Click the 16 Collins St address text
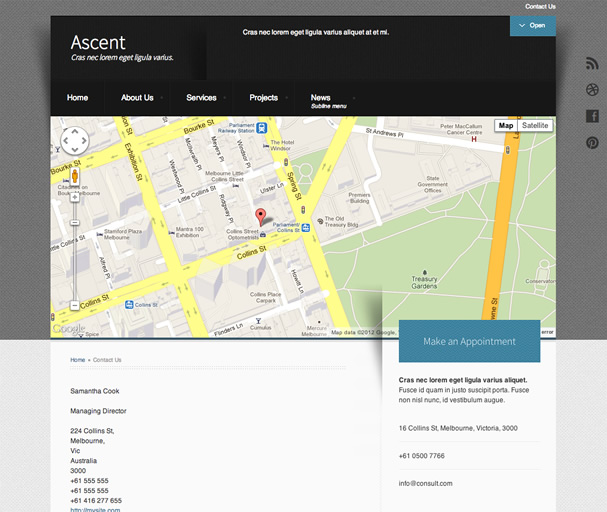Image resolution: width=607 pixels, height=512 pixels. pos(458,428)
